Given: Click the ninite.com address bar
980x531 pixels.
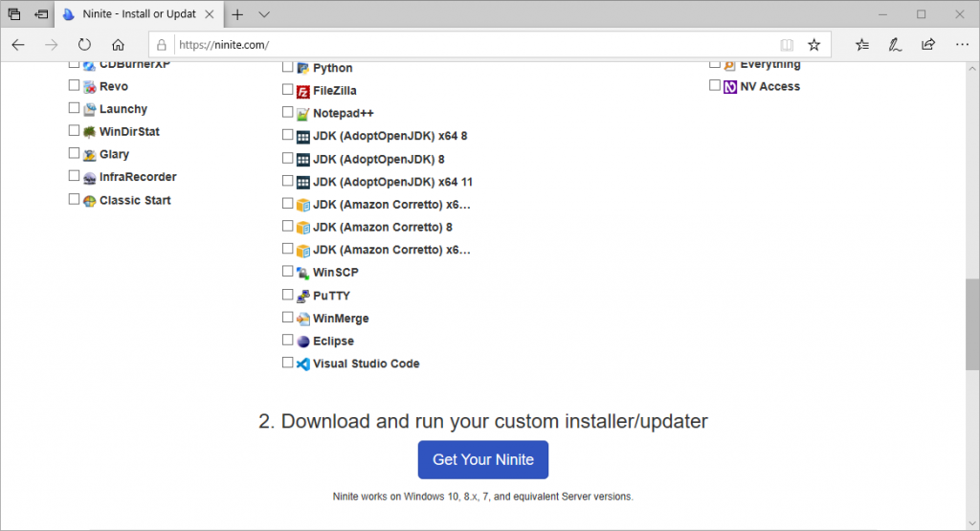Looking at the screenshot, I should click(x=475, y=44).
